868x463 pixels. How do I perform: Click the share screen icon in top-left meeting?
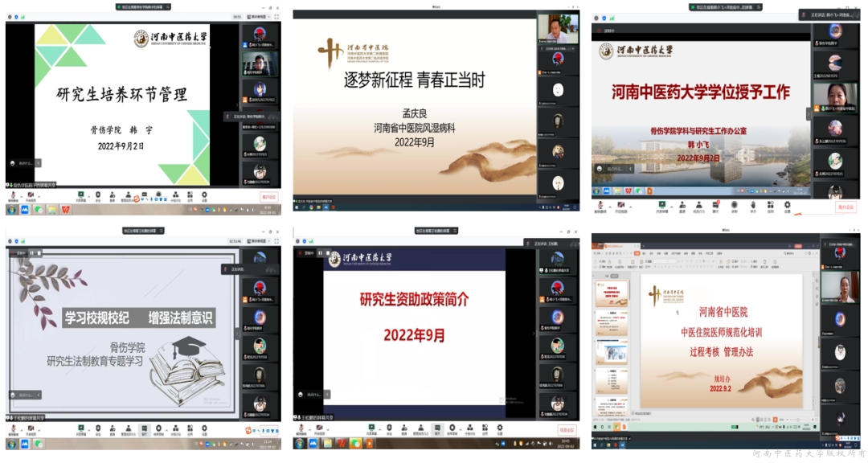point(81,194)
